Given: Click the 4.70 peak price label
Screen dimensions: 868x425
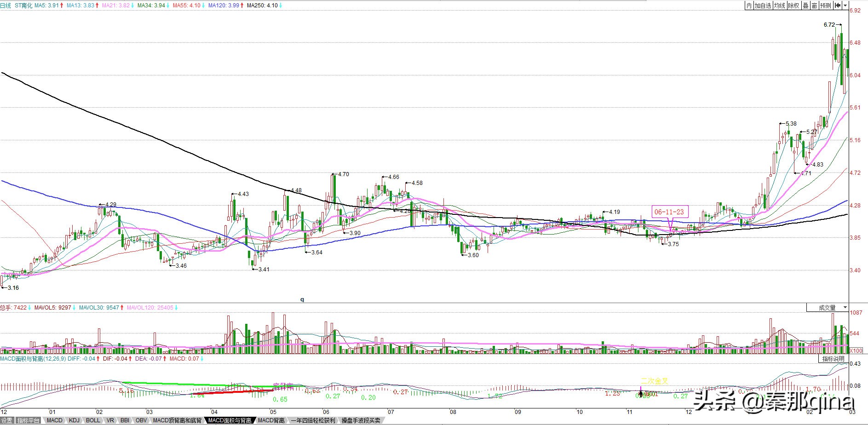Looking at the screenshot, I should [x=344, y=174].
